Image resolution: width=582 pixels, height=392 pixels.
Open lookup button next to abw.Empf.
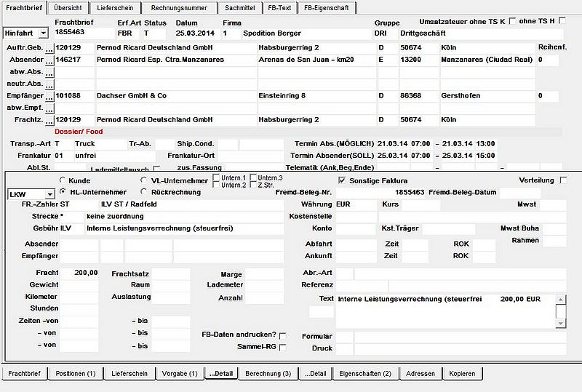pos(49,108)
